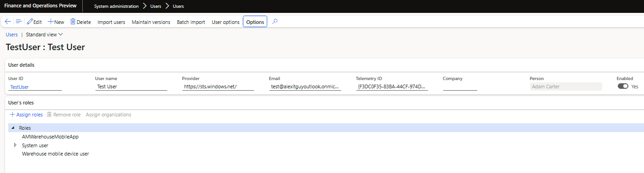Select the System user role row
This screenshot has height=173, width=644.
tap(35, 145)
